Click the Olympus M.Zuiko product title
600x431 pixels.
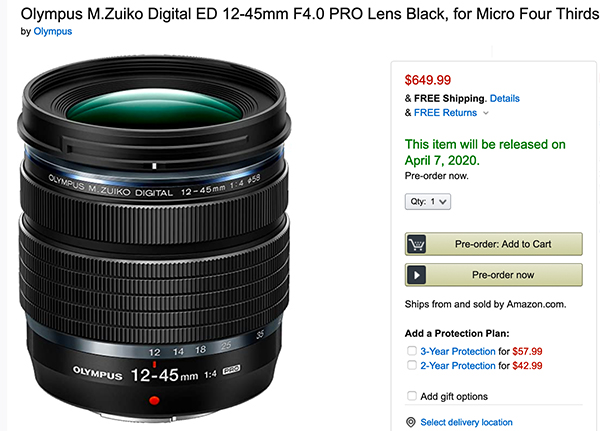point(300,12)
